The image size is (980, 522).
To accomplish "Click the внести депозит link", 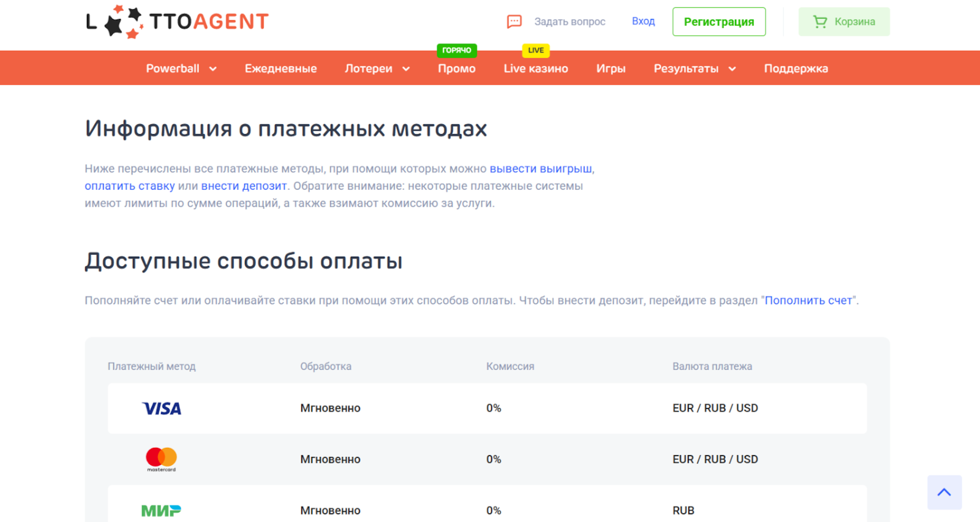I will pos(244,186).
